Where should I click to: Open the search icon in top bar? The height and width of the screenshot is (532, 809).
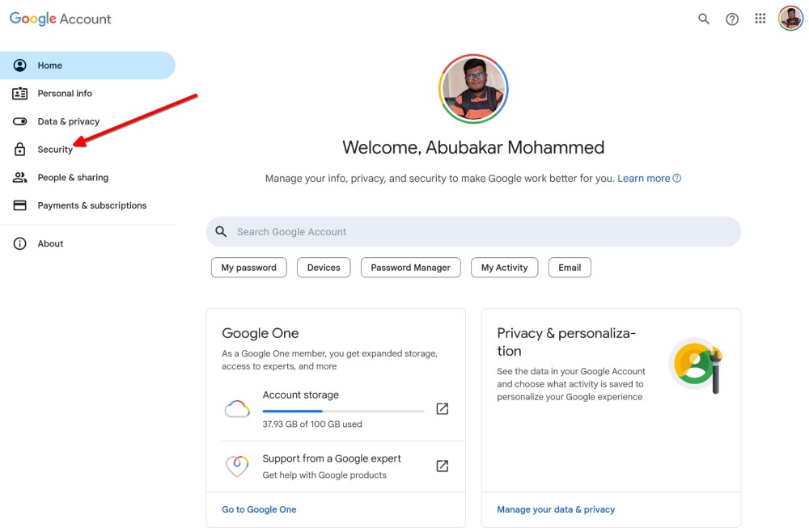tap(704, 19)
